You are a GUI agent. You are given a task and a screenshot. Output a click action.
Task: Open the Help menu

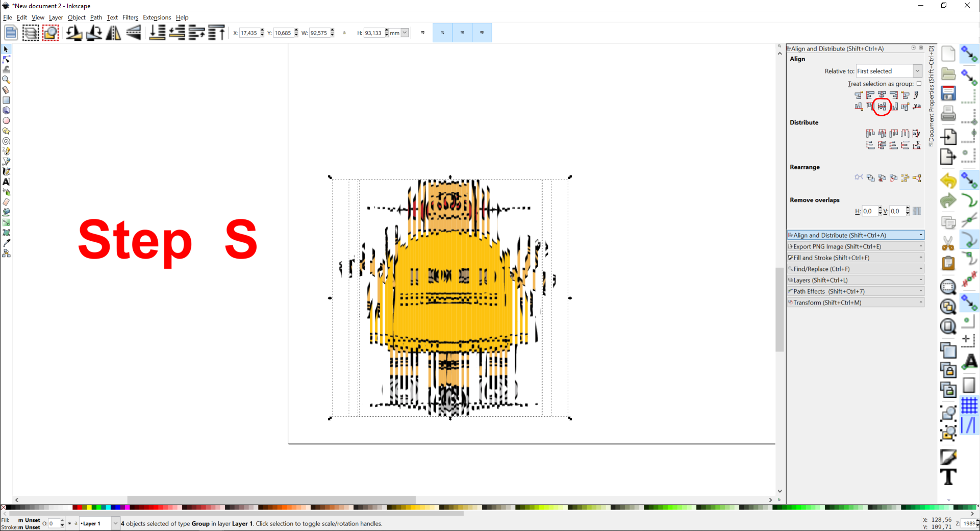click(x=182, y=17)
